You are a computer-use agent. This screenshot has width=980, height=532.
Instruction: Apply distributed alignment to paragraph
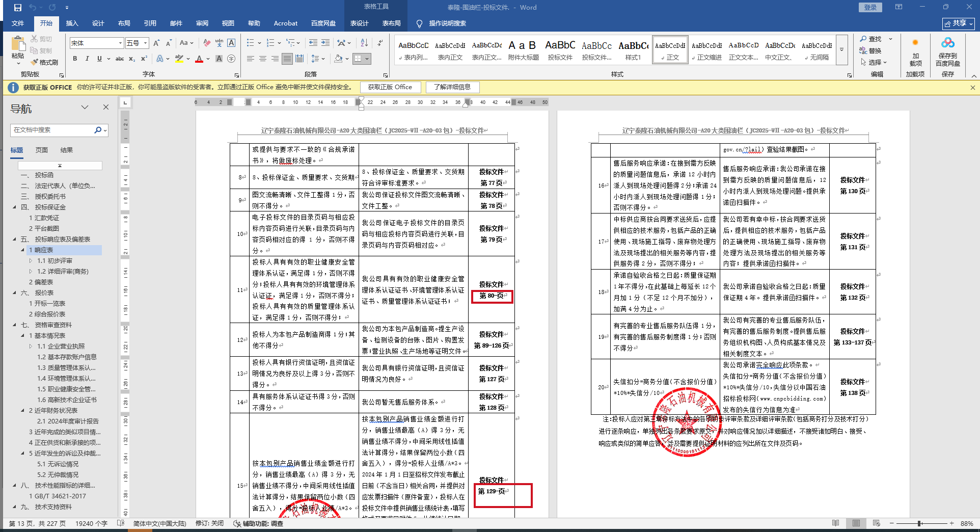point(300,59)
